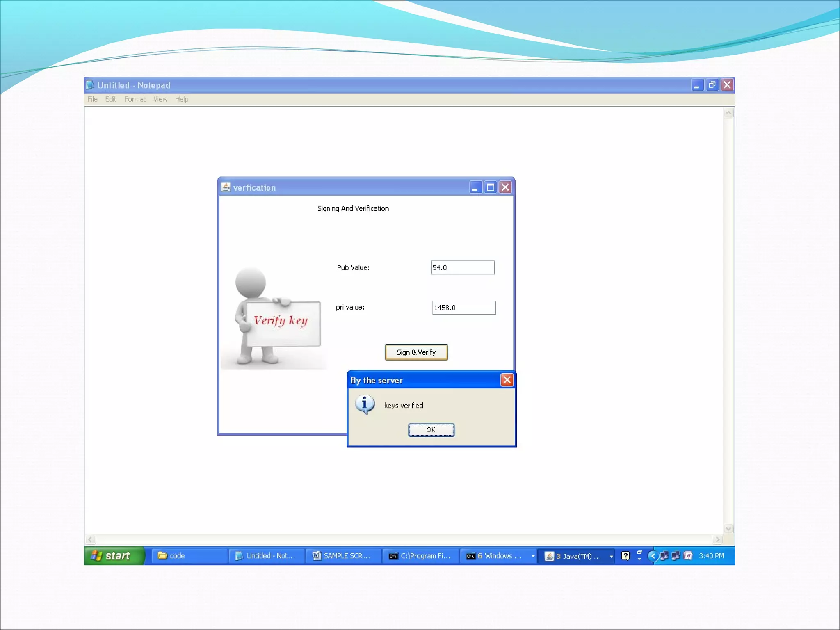This screenshot has width=840, height=630.
Task: Click the Sign & Verify button
Action: tap(416, 352)
